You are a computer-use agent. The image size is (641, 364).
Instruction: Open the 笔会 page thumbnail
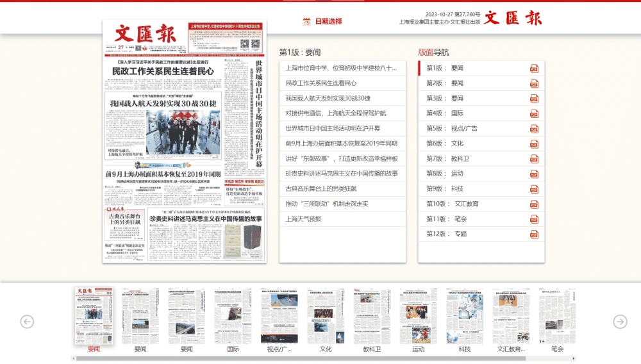pos(557,315)
